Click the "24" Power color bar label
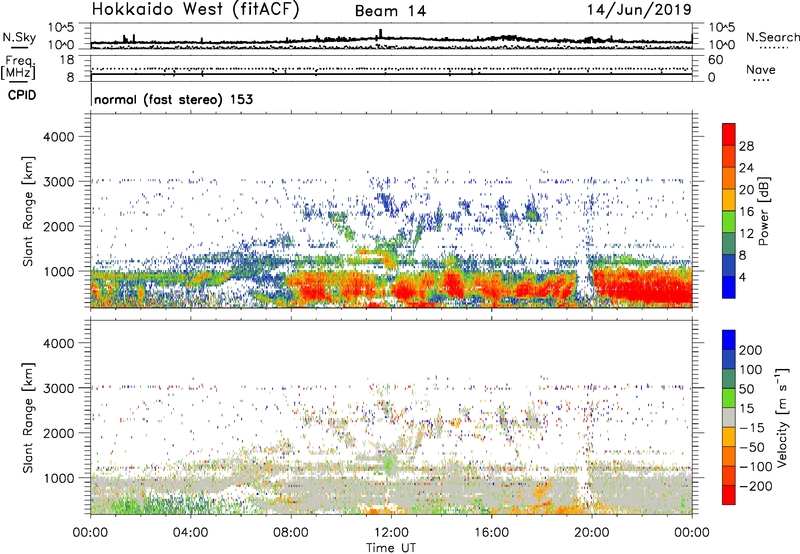The image size is (800, 554). pos(746,168)
